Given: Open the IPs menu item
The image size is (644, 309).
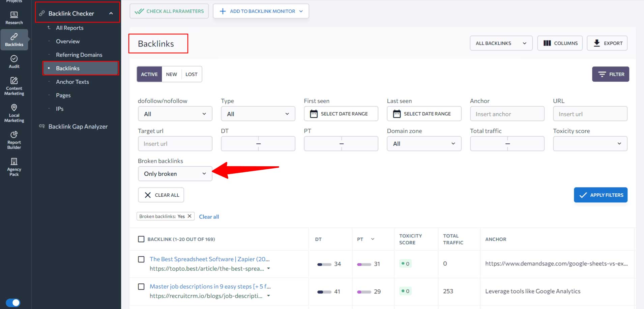Looking at the screenshot, I should pyautogui.click(x=60, y=109).
